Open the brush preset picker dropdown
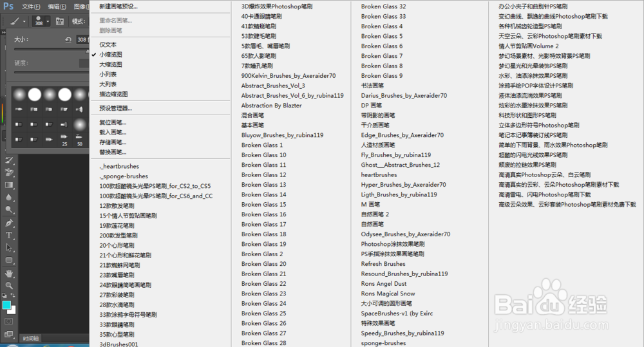The image size is (644, 347). tap(48, 21)
